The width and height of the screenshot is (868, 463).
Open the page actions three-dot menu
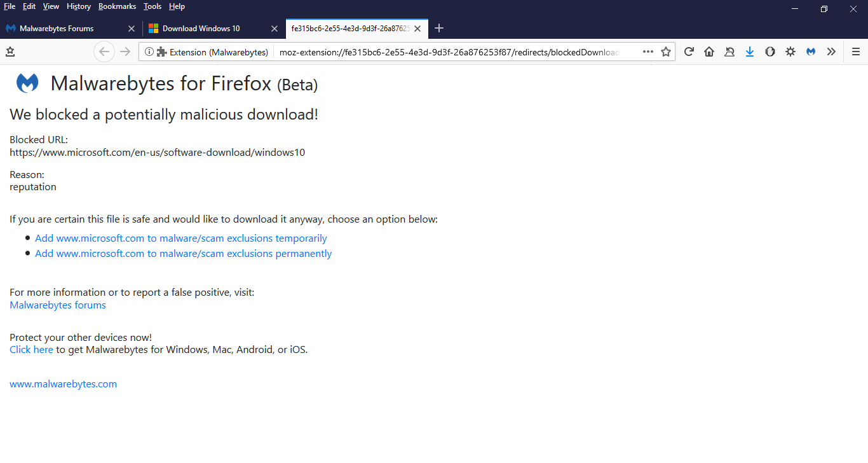pyautogui.click(x=649, y=52)
